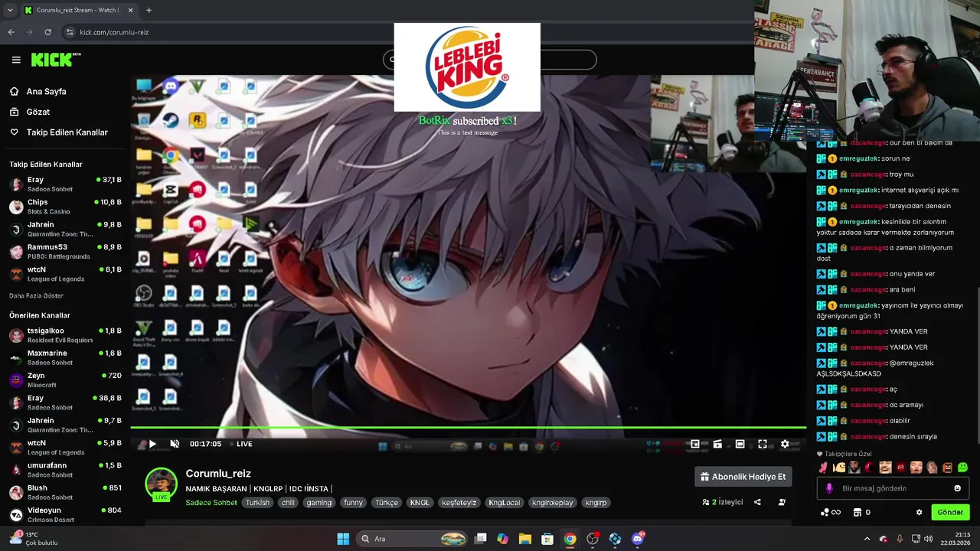This screenshot has height=551, width=980.
Task: Open Gözat browse page
Action: 38,112
